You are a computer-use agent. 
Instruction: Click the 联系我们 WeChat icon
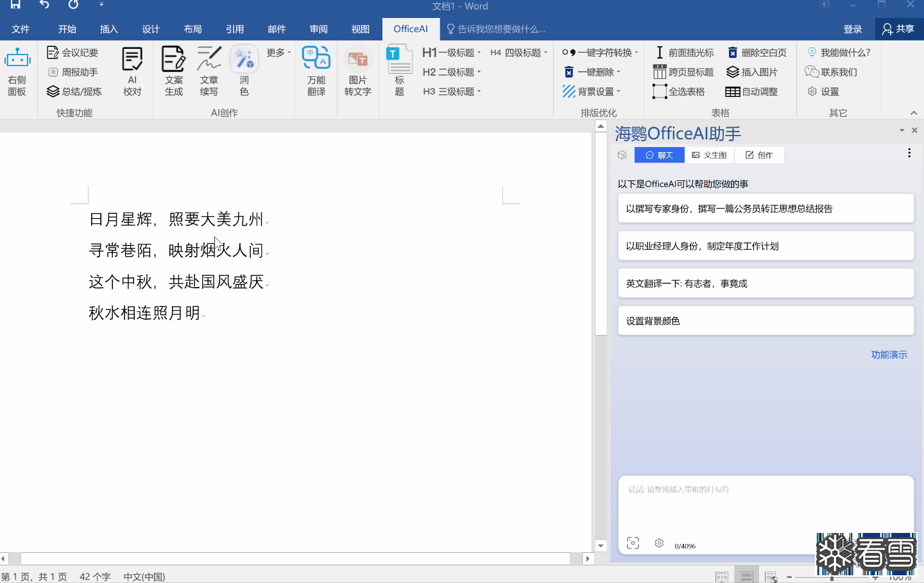[812, 72]
